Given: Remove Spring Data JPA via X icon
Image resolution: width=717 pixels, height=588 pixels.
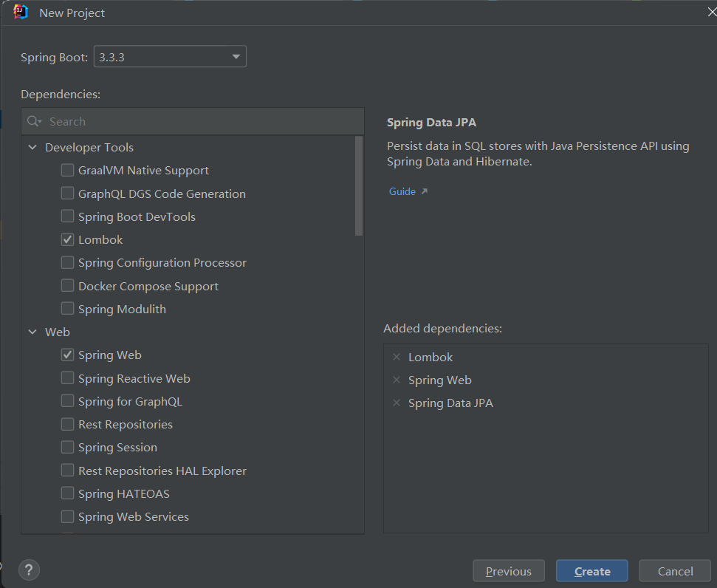Looking at the screenshot, I should [x=397, y=403].
